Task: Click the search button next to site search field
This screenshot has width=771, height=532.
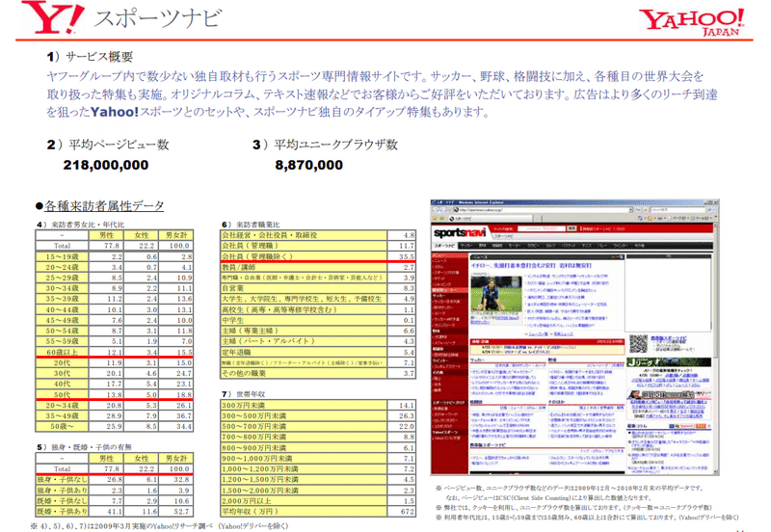Action: (x=572, y=228)
